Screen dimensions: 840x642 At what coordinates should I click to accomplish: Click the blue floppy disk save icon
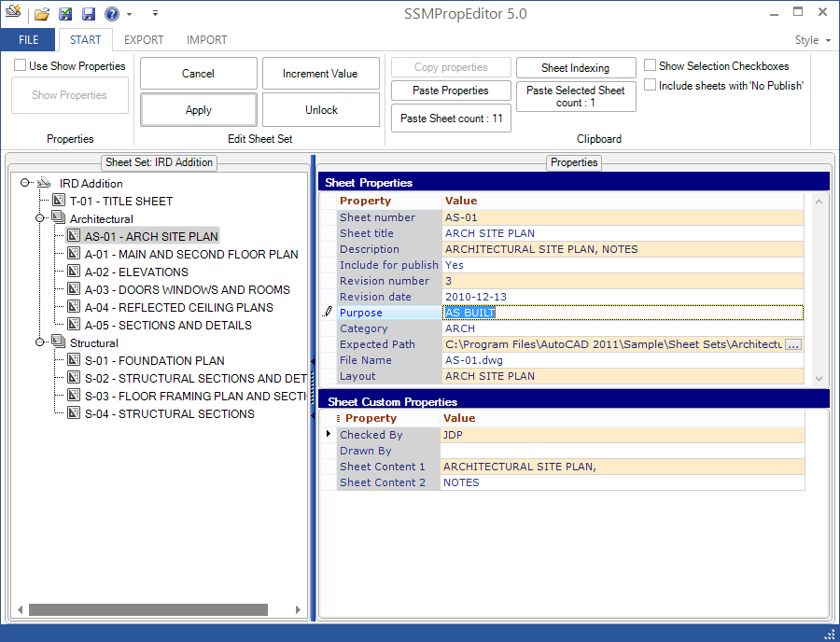89,14
